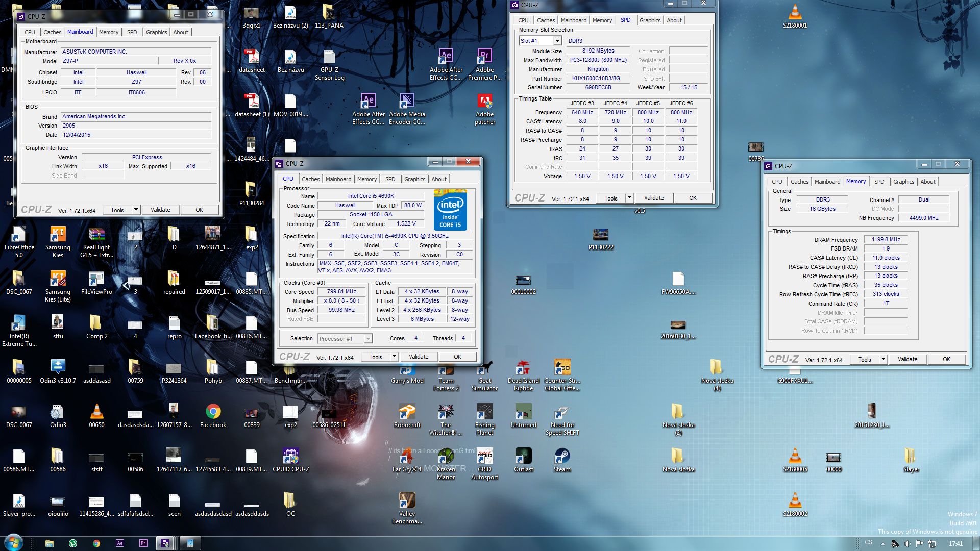980x551 pixels.
Task: Click Validate in the Mainboard CPU-Z window
Action: pyautogui.click(x=160, y=210)
